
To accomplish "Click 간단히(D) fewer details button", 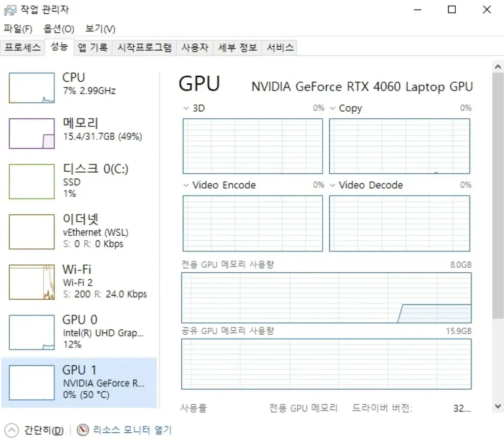I will [x=34, y=430].
